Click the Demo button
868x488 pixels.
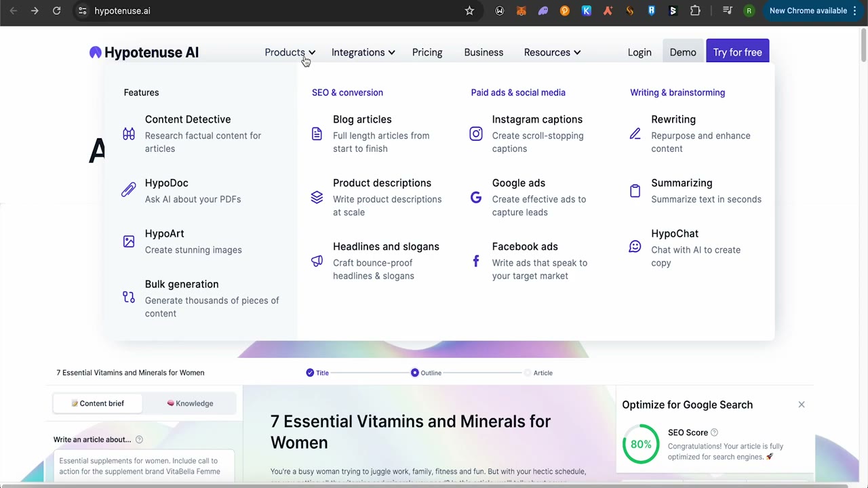point(683,52)
